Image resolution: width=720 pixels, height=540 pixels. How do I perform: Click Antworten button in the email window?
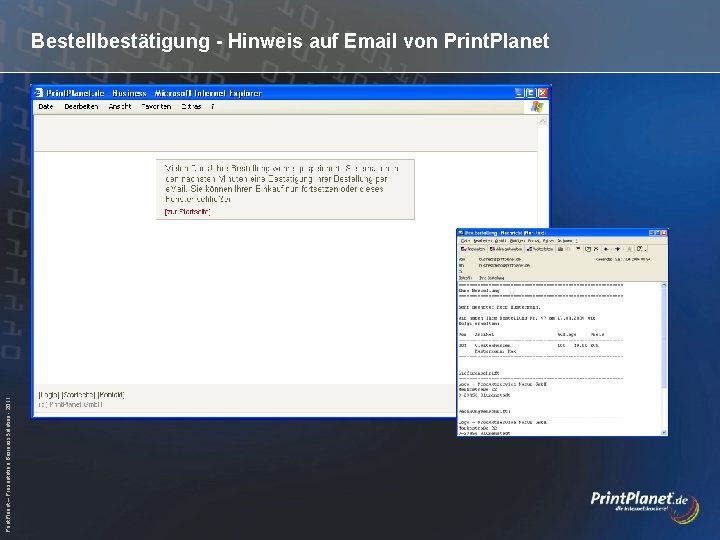click(x=472, y=249)
